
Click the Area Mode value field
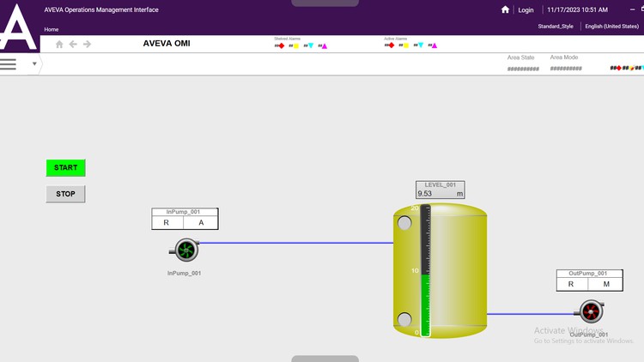(x=566, y=69)
